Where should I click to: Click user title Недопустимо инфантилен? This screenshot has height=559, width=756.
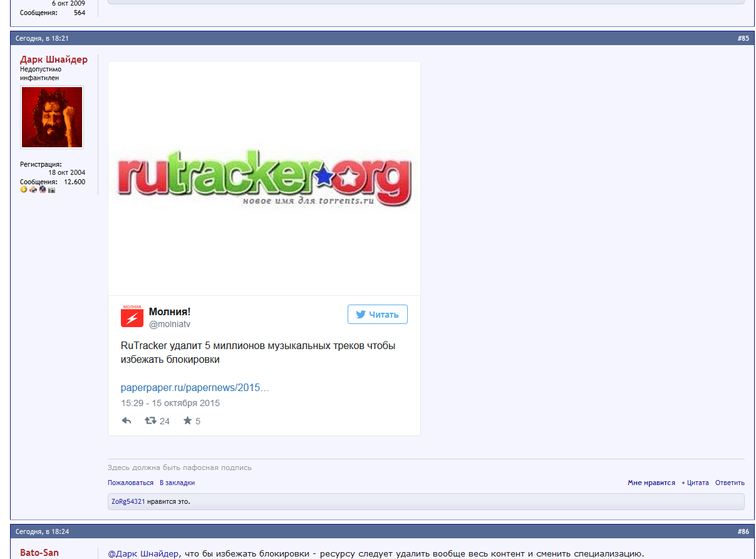41,74
